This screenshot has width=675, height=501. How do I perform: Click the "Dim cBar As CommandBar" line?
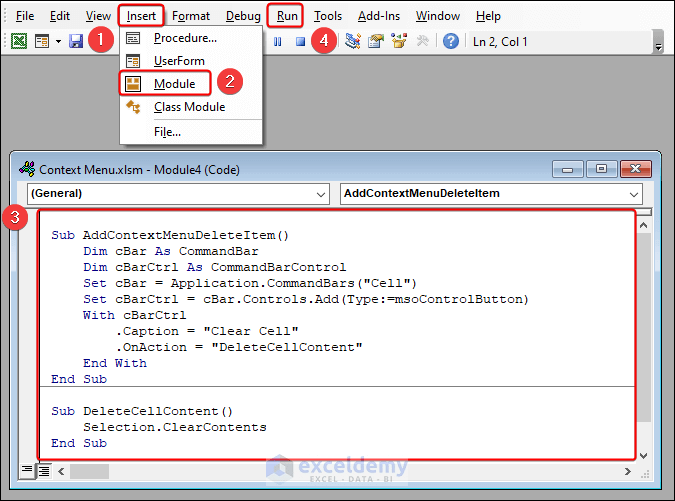[x=171, y=251]
